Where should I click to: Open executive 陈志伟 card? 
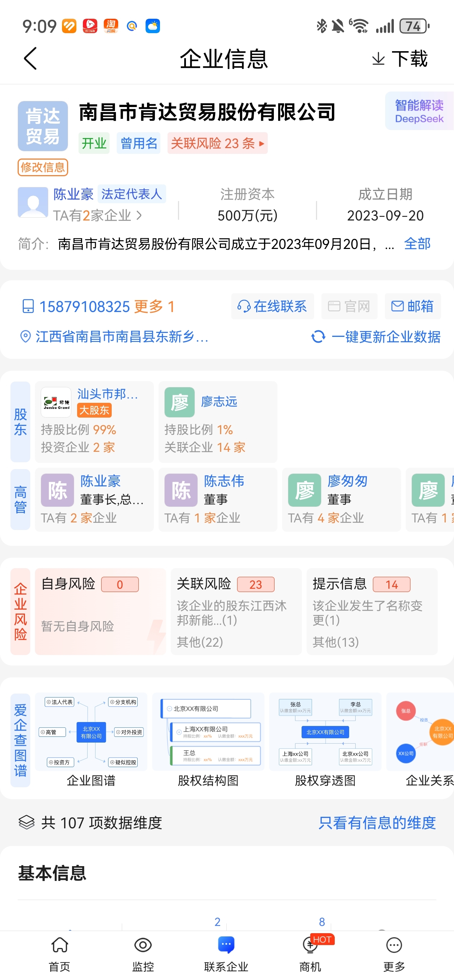pos(218,499)
